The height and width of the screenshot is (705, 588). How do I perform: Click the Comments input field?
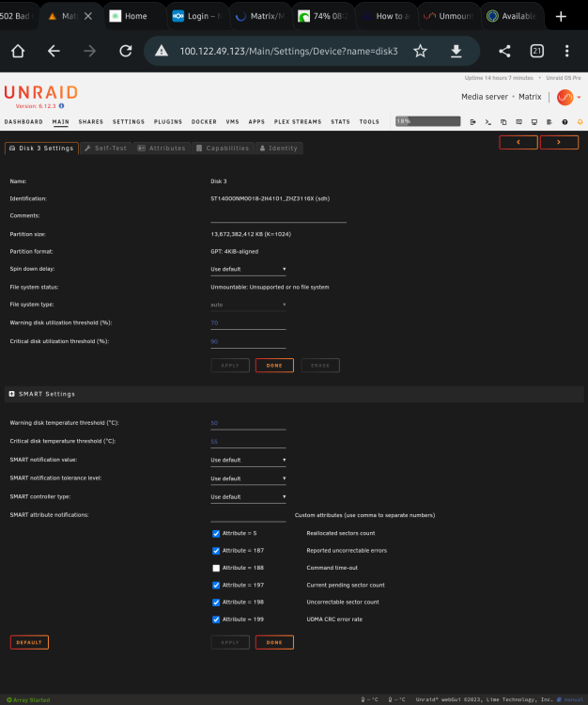(x=278, y=216)
